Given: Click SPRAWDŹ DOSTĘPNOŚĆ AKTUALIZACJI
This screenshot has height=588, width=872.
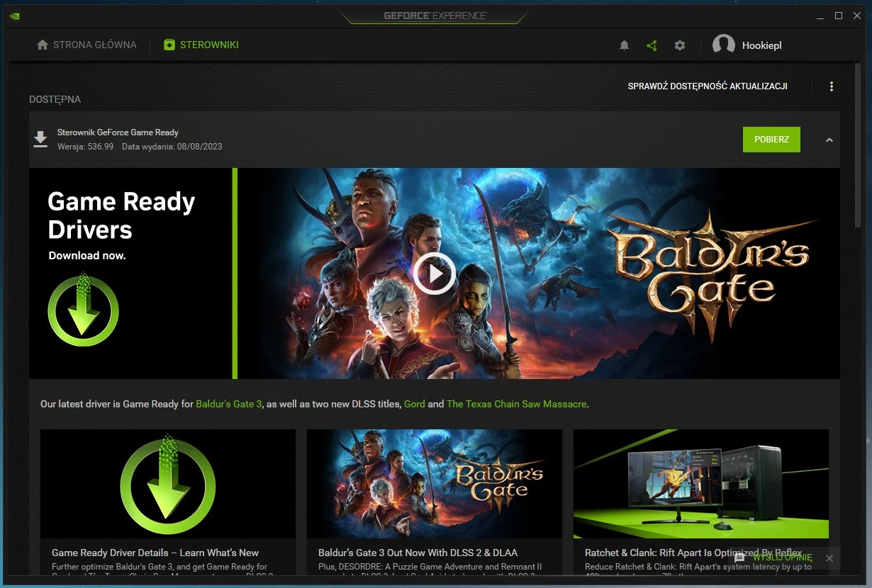Looking at the screenshot, I should (x=707, y=86).
